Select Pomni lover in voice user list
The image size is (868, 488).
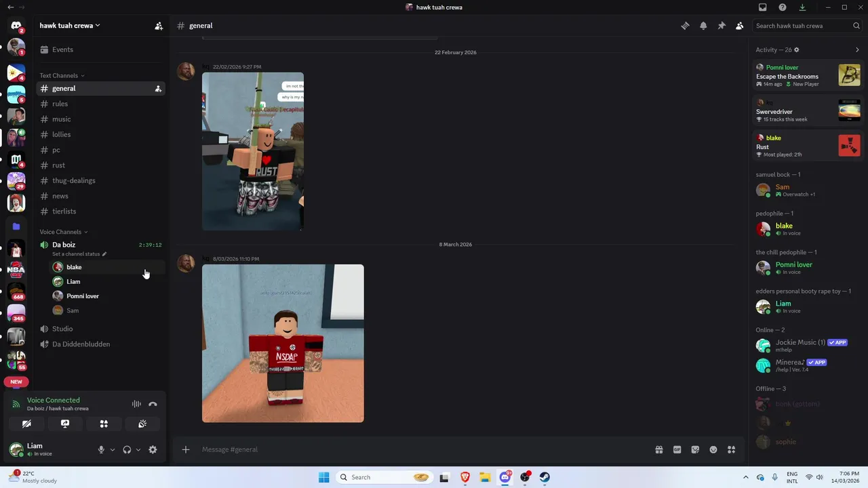click(x=107, y=296)
